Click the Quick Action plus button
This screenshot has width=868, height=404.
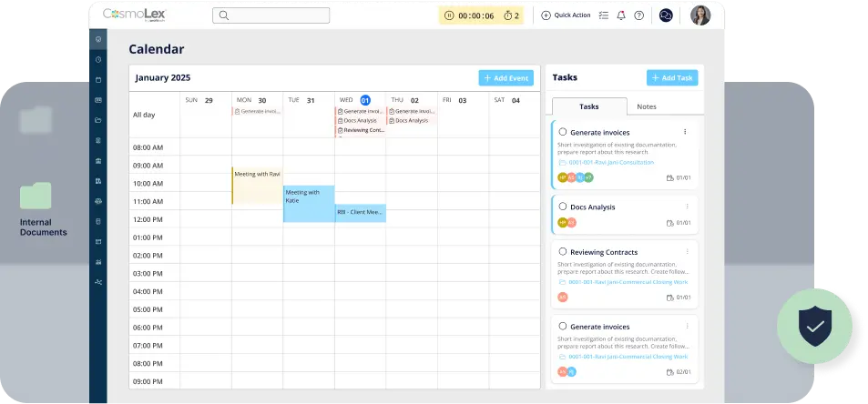546,15
